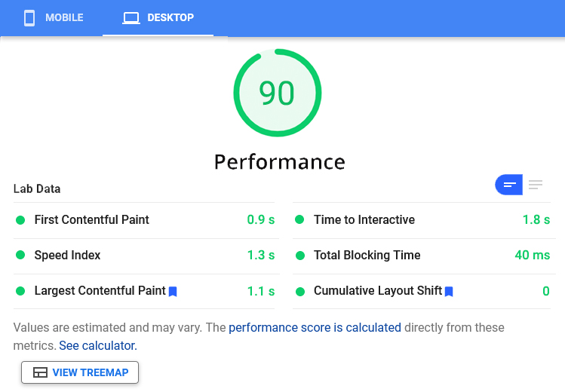This screenshot has width=565, height=392.
Task: Click the desktop laptop icon
Action: pyautogui.click(x=131, y=18)
